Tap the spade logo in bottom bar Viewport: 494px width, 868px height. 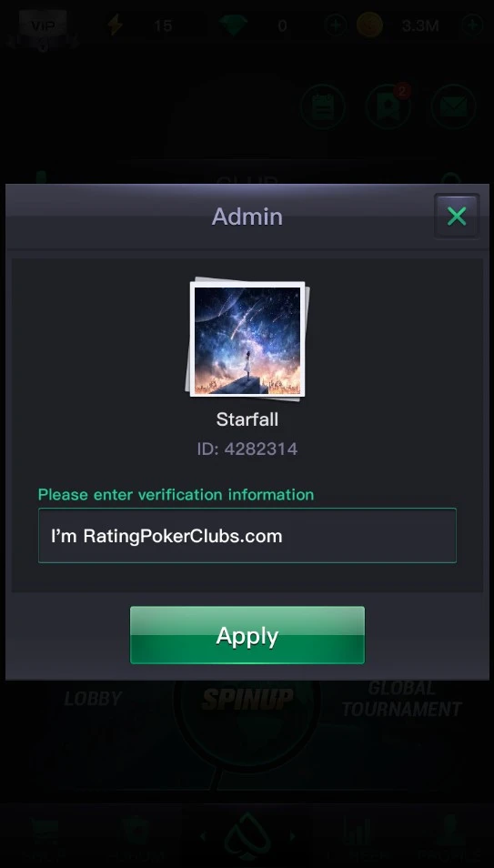(247, 836)
